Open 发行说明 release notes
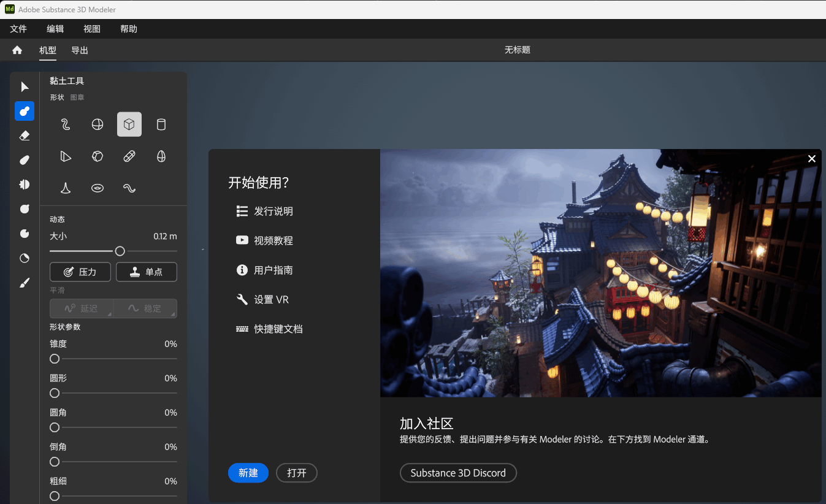 (x=265, y=212)
